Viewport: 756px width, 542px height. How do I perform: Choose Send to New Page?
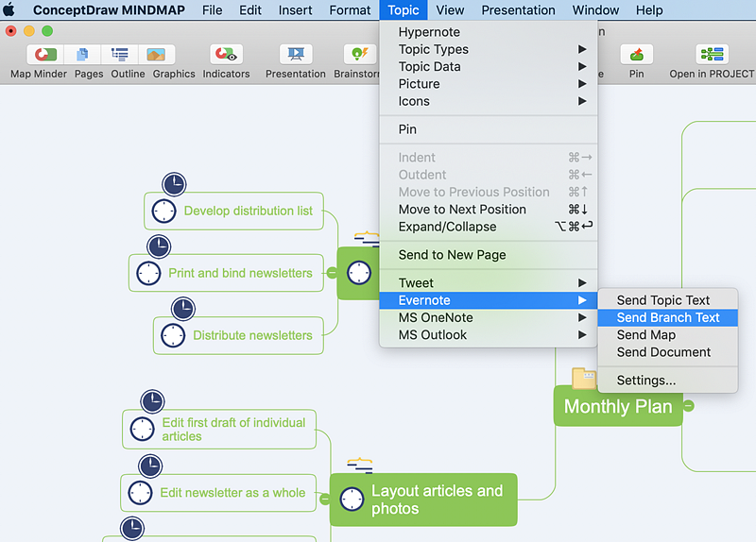(x=488, y=255)
